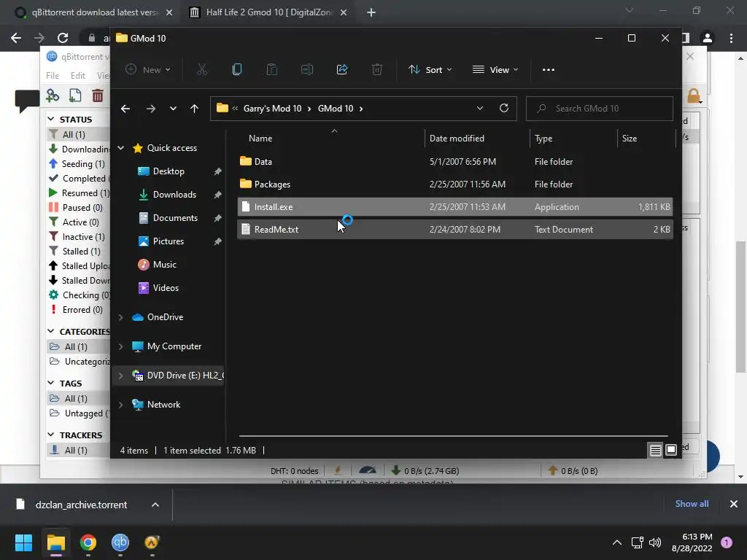
Task: Reload the Chrome page
Action: click(63, 38)
